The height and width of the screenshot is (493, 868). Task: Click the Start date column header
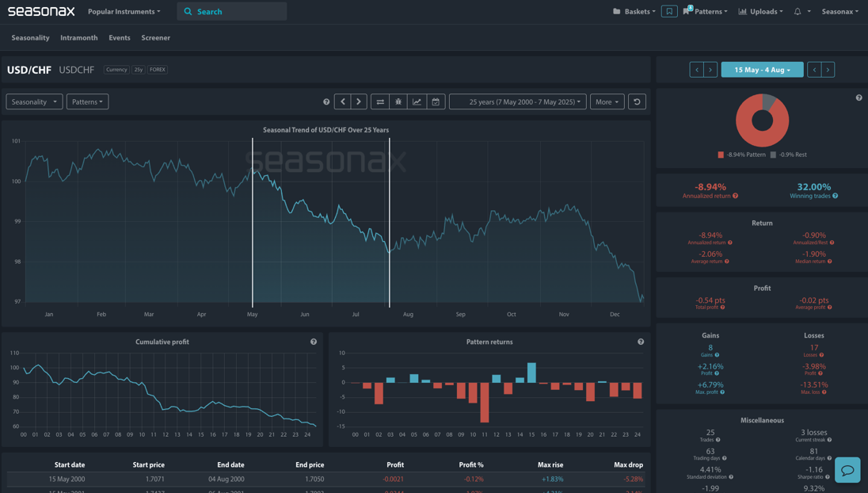pos(70,464)
